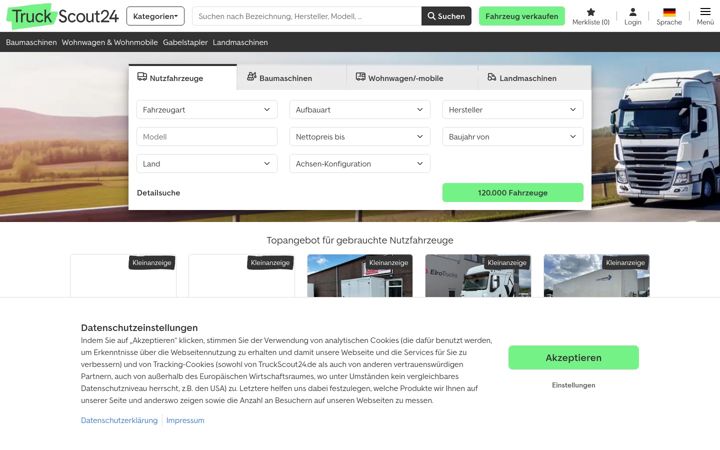Image resolution: width=720 pixels, height=450 pixels.
Task: Open the Kategorien dropdown
Action: (x=155, y=16)
